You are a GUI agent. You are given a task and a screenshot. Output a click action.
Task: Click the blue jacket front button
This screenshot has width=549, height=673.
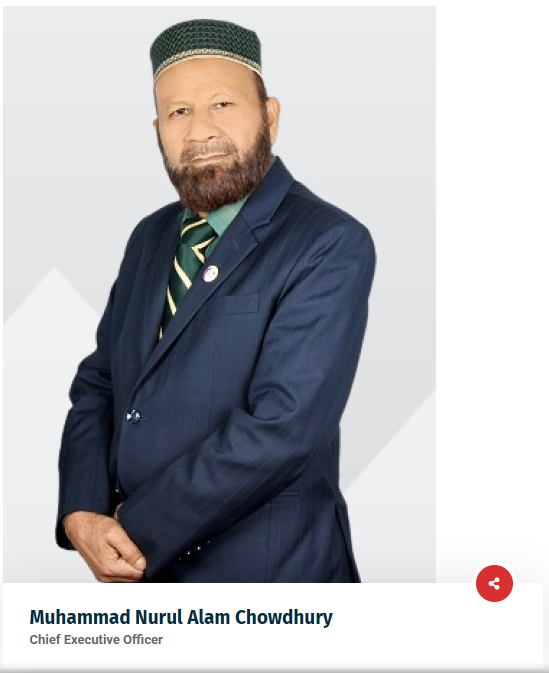click(x=133, y=416)
